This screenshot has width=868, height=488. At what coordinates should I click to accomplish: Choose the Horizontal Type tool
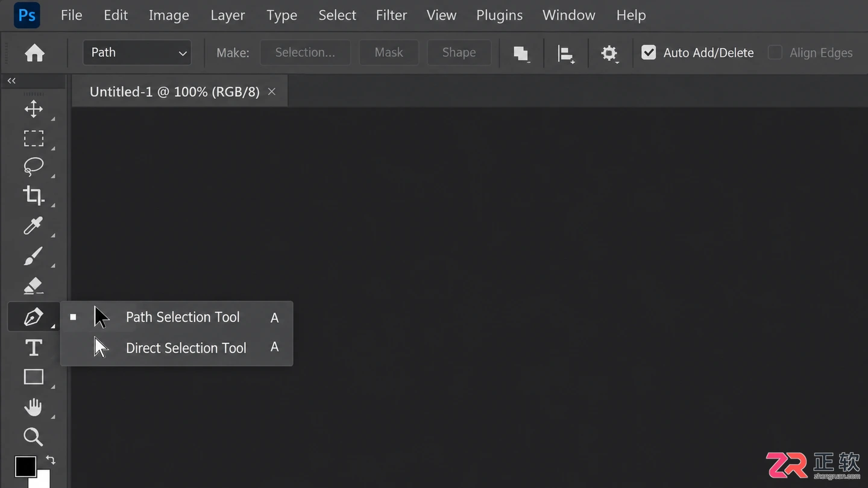[33, 348]
